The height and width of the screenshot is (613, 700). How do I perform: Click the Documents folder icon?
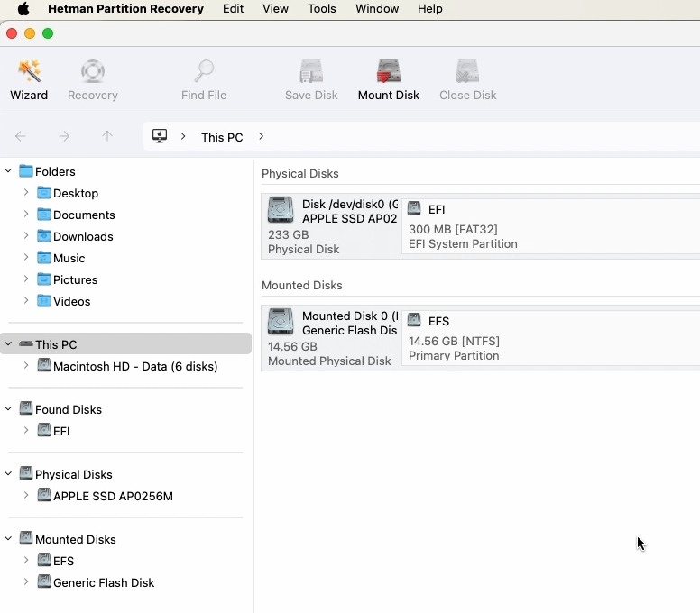click(43, 215)
